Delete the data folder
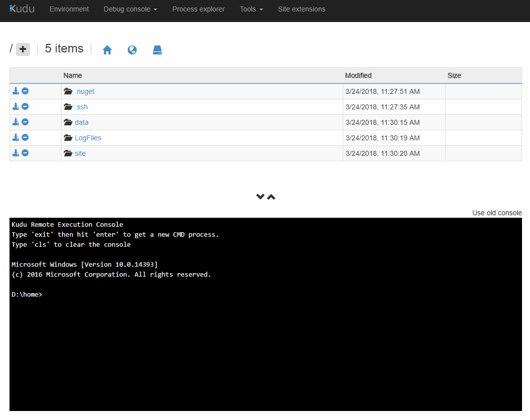This screenshot has width=530, height=420. pos(25,122)
